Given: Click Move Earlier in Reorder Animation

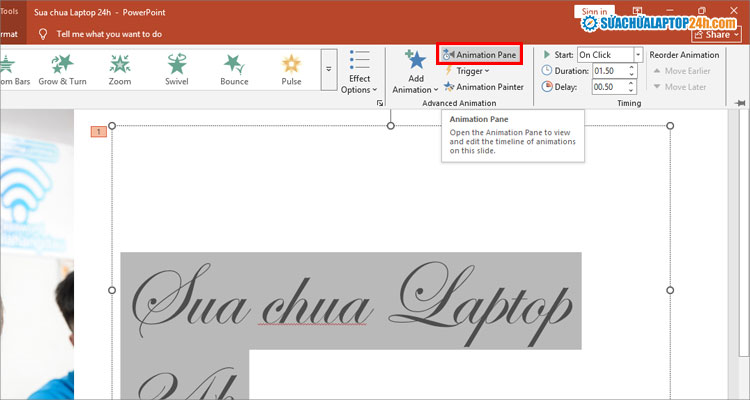Looking at the screenshot, I should pyautogui.click(x=685, y=71).
